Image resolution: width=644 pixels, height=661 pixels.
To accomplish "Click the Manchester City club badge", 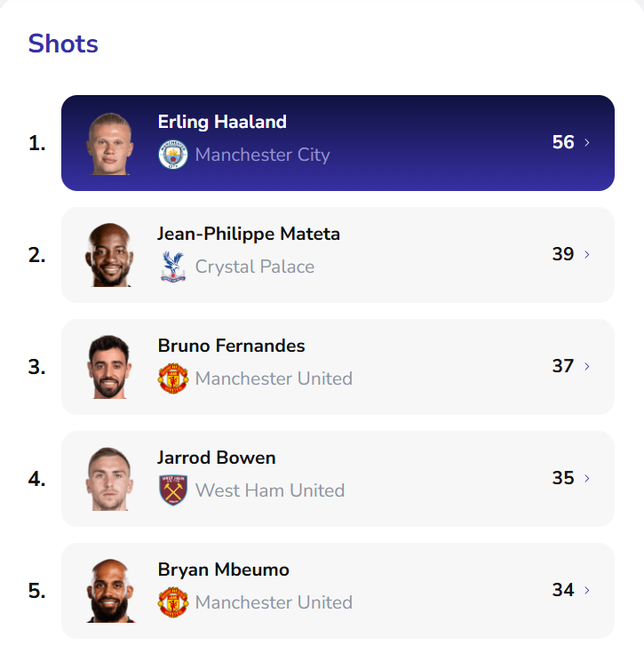I will point(172,155).
